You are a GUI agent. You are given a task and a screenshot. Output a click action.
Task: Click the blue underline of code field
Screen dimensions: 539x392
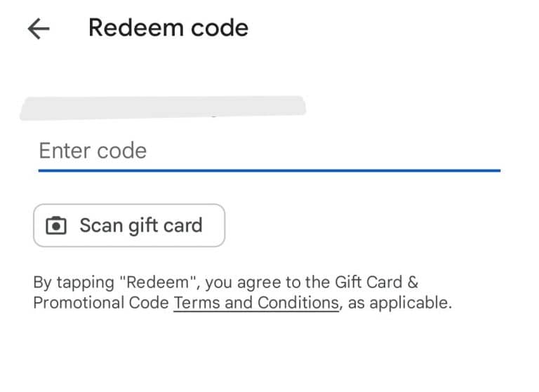269,170
